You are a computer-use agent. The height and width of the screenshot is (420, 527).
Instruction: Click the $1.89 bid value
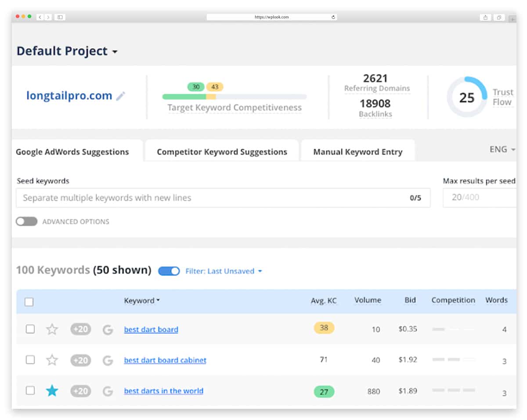[x=408, y=391]
